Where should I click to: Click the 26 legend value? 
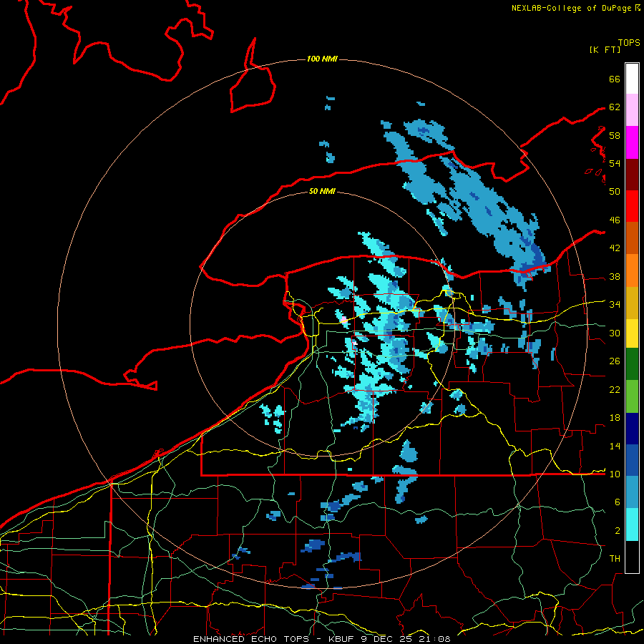(x=615, y=361)
